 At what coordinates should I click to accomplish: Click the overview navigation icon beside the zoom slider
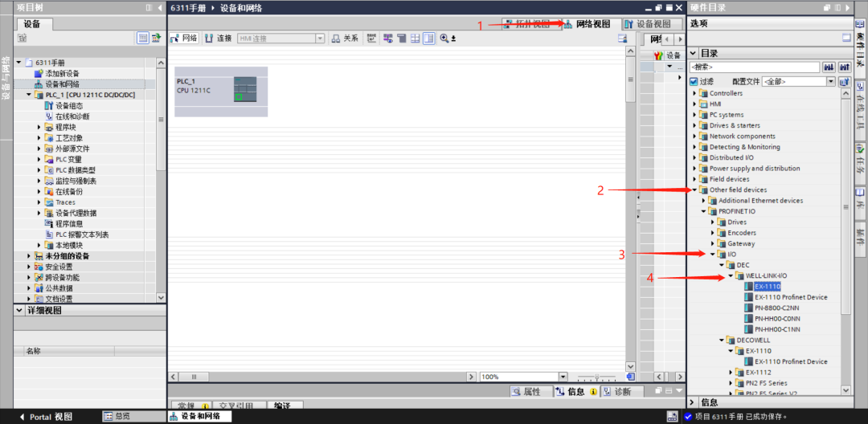pos(630,377)
